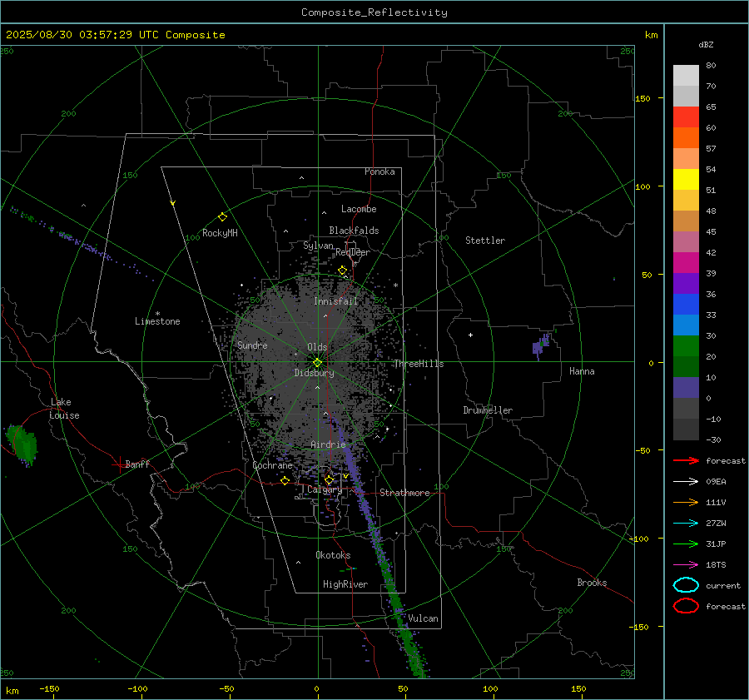The width and height of the screenshot is (749, 700).
Task: Click the Sylvan label
Action: pos(318,246)
